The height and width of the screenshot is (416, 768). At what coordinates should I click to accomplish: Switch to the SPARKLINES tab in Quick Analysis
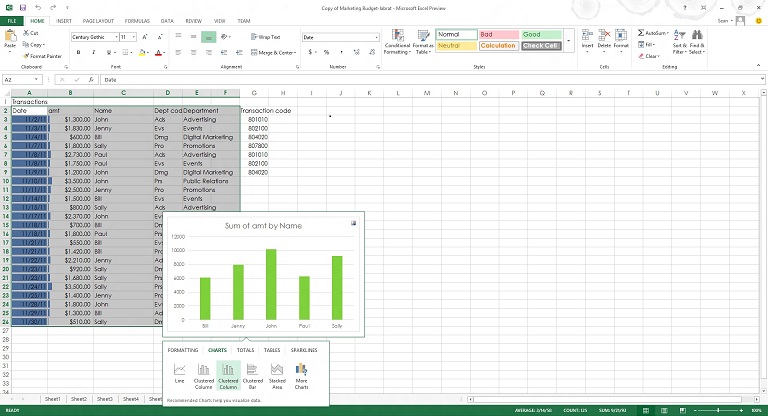tap(304, 350)
